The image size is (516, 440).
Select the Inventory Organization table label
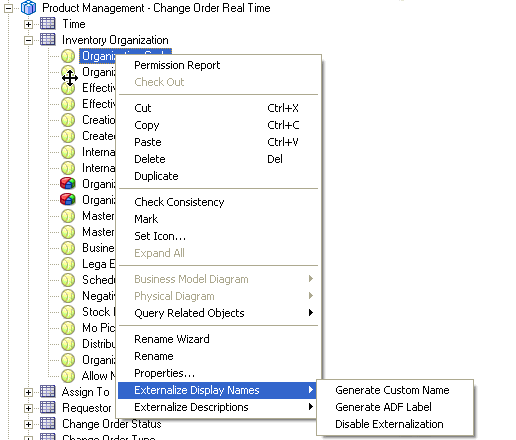pyautogui.click(x=115, y=40)
